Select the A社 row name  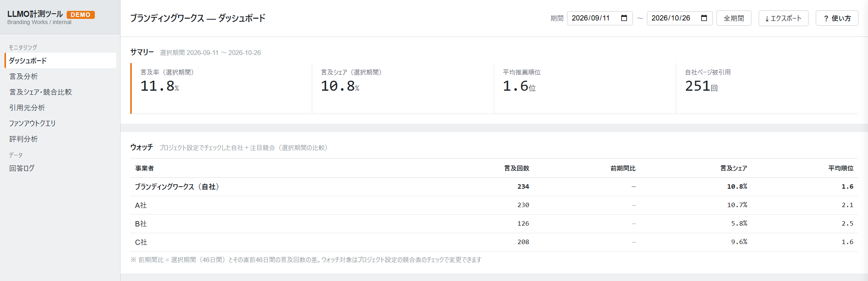coord(141,205)
